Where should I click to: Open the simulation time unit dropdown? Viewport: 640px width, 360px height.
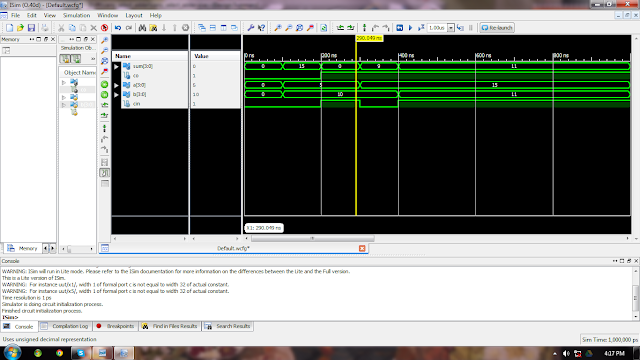tap(451, 28)
